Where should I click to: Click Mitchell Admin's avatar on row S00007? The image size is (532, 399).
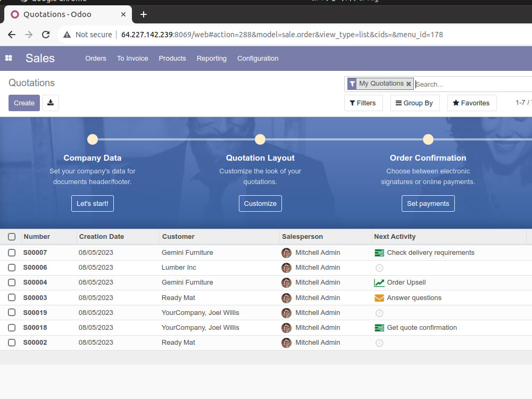pyautogui.click(x=286, y=253)
